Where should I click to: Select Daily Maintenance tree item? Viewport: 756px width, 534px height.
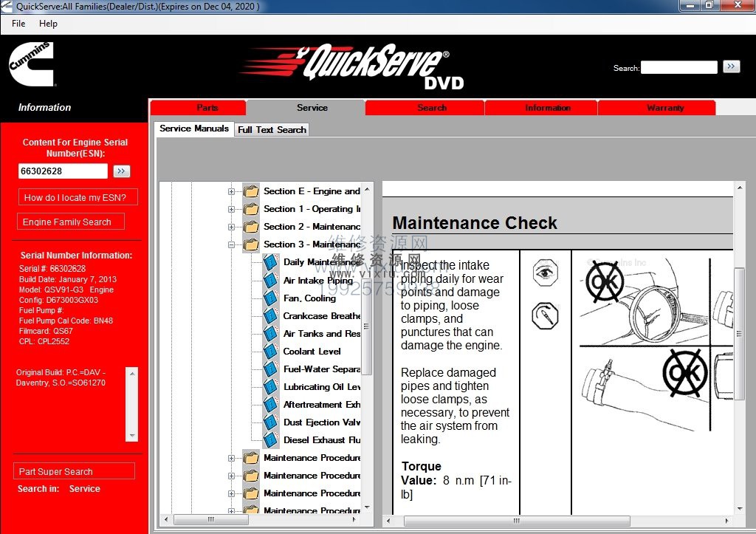click(x=322, y=262)
